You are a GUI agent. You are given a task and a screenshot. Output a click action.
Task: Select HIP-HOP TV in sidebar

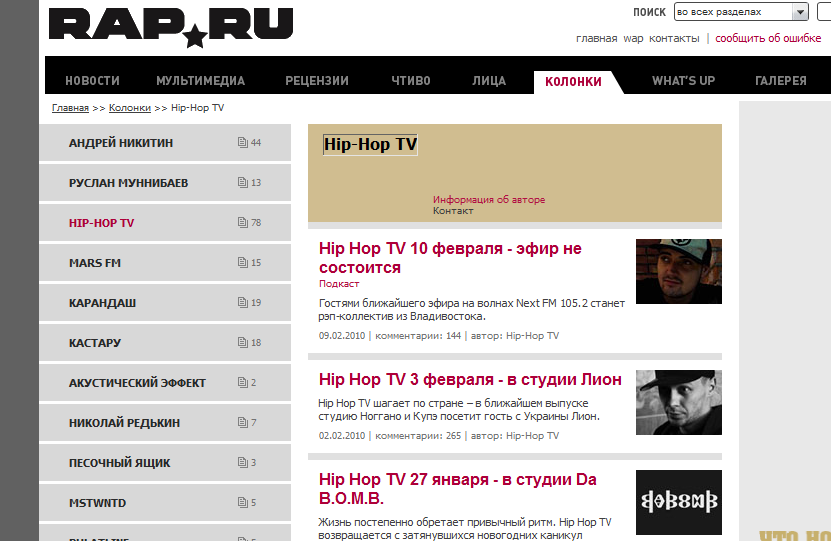(x=101, y=223)
